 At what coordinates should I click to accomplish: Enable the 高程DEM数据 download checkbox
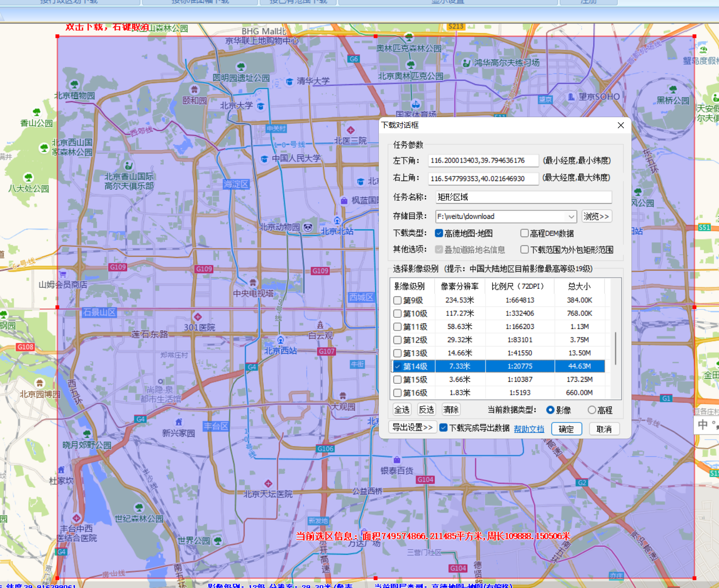(525, 233)
